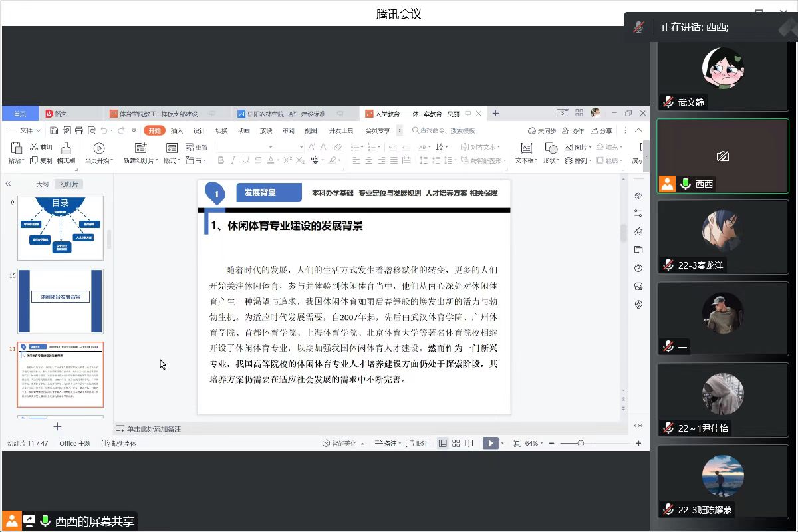The height and width of the screenshot is (532, 798).
Task: Toggle bold text formatting
Action: pos(220,160)
